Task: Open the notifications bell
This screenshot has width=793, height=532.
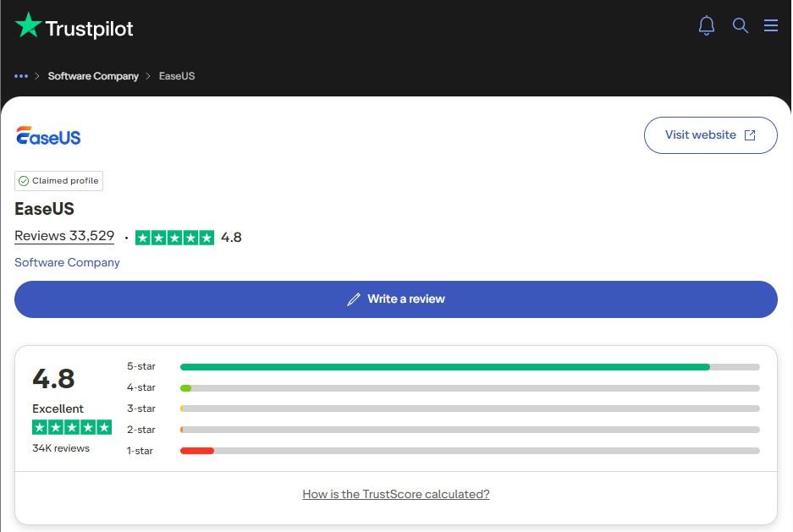Action: [x=707, y=26]
